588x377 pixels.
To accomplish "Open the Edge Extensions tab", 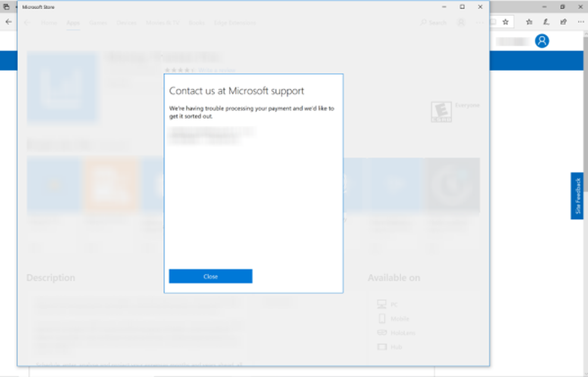I will [x=235, y=23].
